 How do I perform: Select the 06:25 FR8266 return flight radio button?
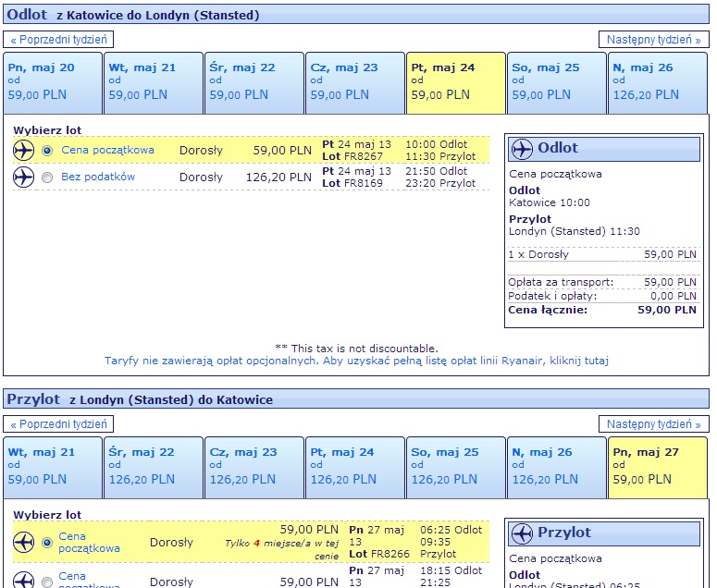point(47,543)
